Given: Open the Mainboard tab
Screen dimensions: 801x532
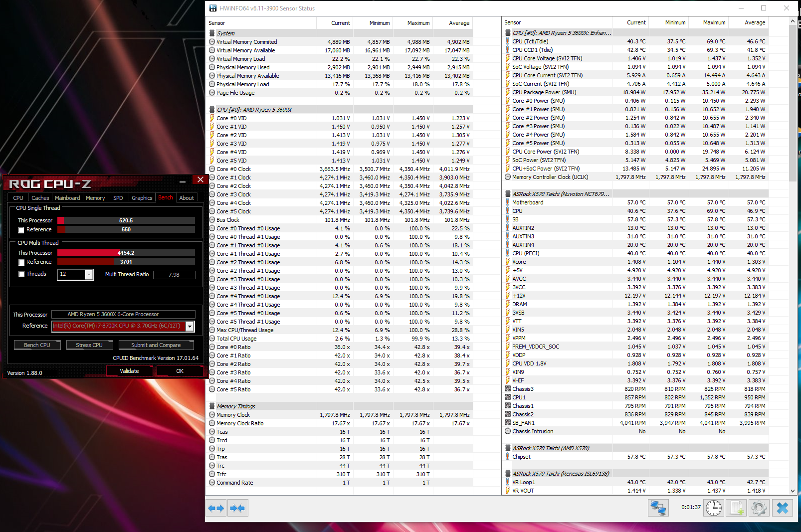Looking at the screenshot, I should tap(67, 198).
